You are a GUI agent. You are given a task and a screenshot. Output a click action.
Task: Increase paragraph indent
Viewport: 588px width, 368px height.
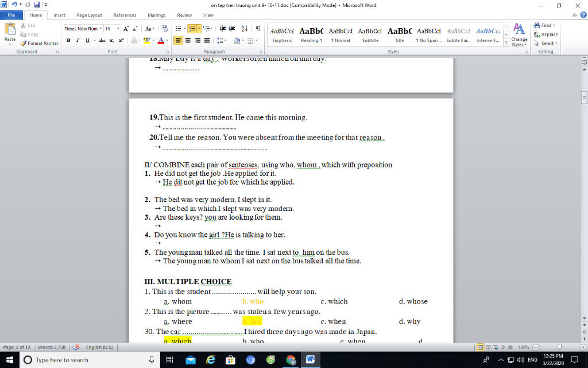click(x=232, y=29)
